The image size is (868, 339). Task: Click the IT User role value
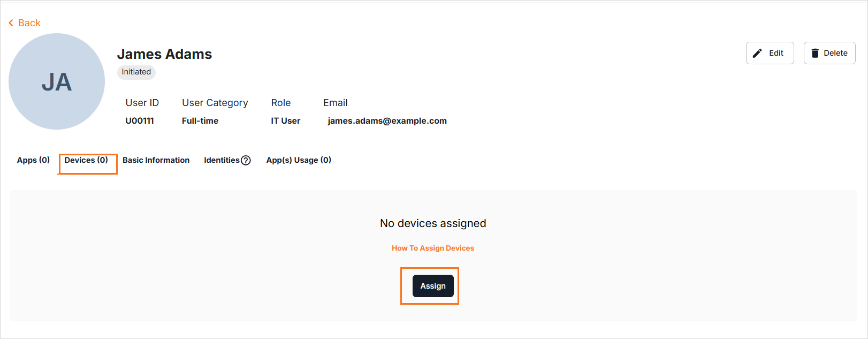285,121
